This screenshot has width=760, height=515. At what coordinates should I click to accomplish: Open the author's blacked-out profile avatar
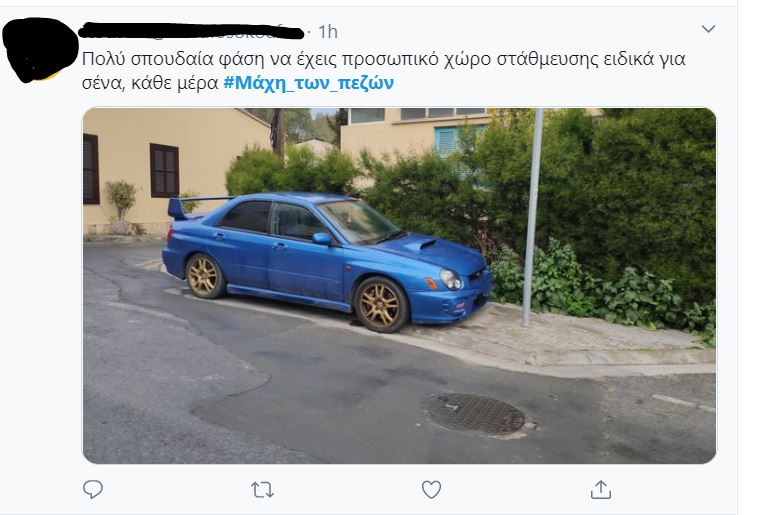coord(40,49)
